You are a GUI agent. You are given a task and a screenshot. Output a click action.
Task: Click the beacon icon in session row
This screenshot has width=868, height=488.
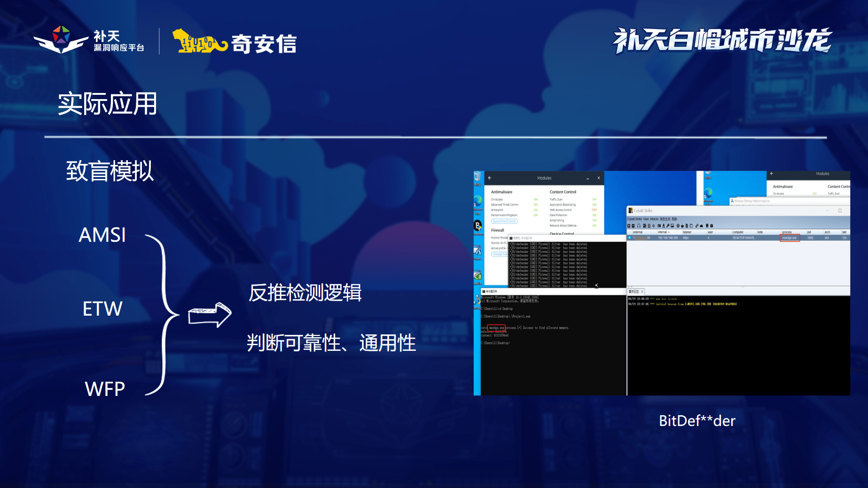pyautogui.click(x=629, y=238)
